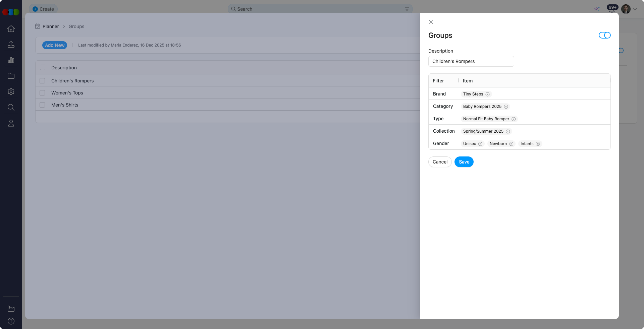This screenshot has height=329, width=644.
Task: Open the search filter options
Action: pyautogui.click(x=407, y=9)
